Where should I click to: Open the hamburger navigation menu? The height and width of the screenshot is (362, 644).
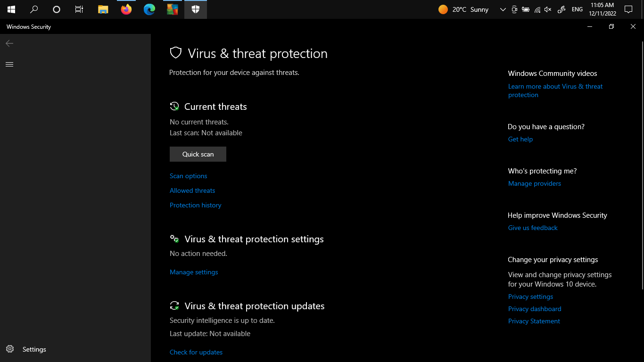[9, 65]
